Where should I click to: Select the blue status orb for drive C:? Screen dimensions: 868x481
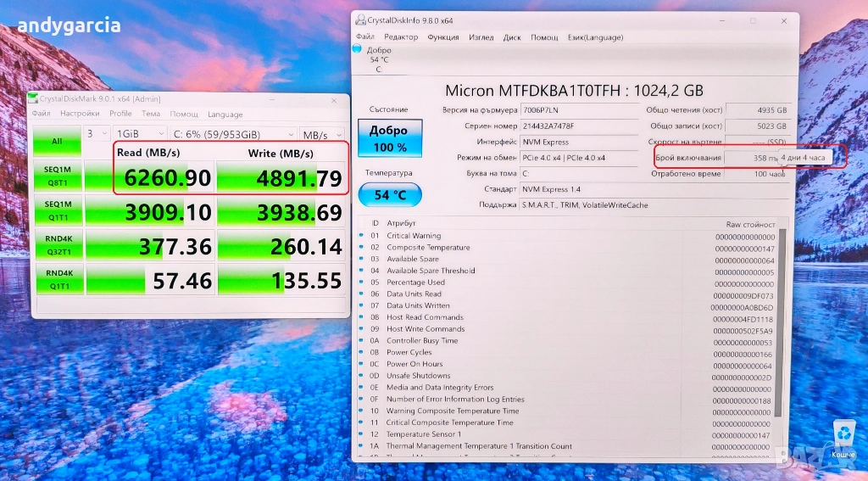click(357, 49)
